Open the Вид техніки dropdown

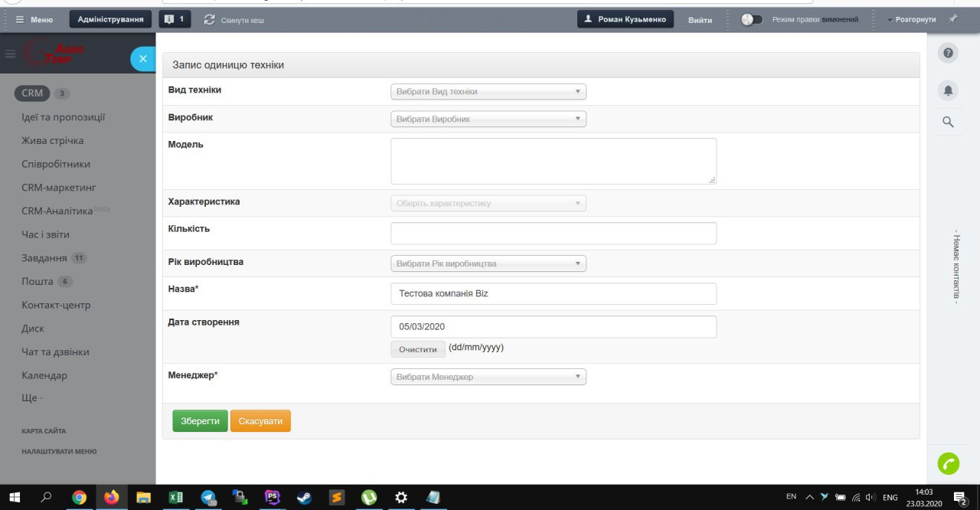tap(488, 91)
